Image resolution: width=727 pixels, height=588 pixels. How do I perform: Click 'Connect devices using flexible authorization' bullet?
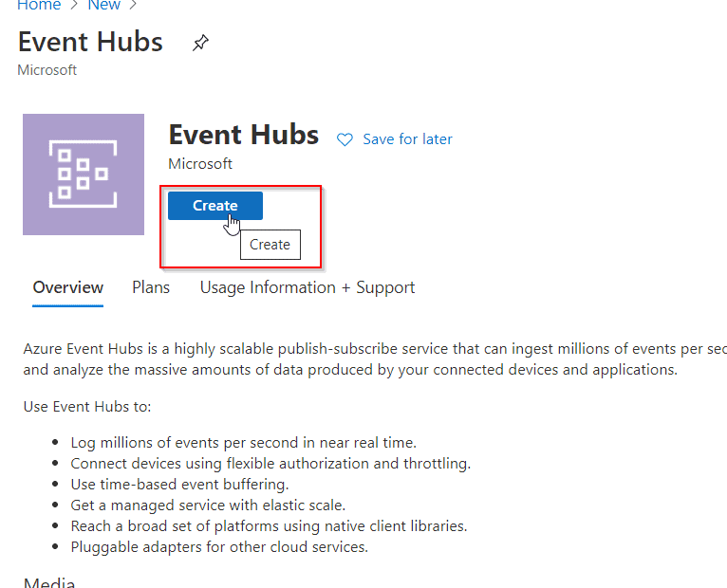[x=270, y=464]
